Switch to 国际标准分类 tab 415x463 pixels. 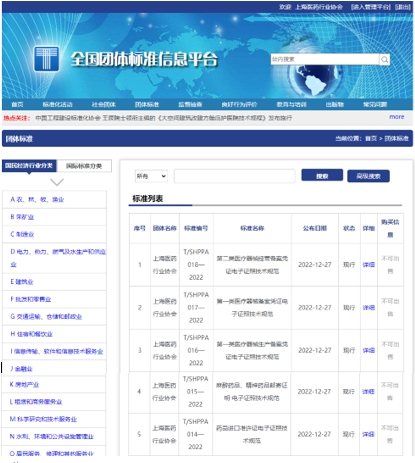click(84, 166)
